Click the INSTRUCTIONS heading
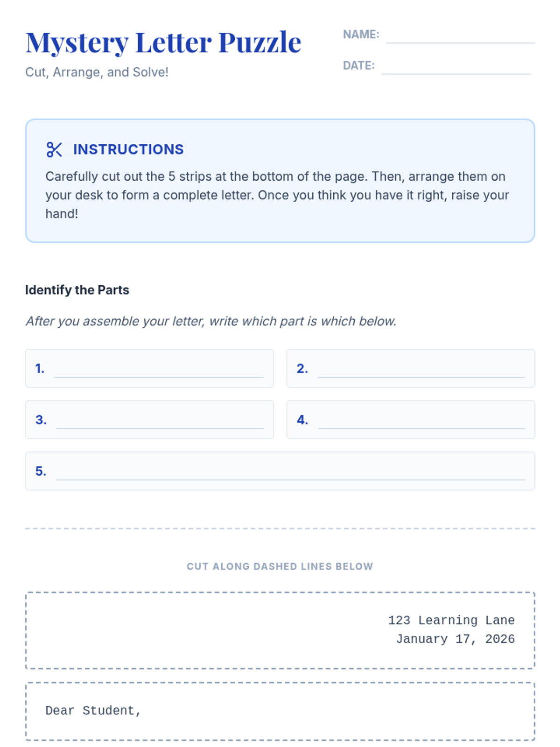Image resolution: width=560 pixels, height=747 pixels. coord(128,149)
